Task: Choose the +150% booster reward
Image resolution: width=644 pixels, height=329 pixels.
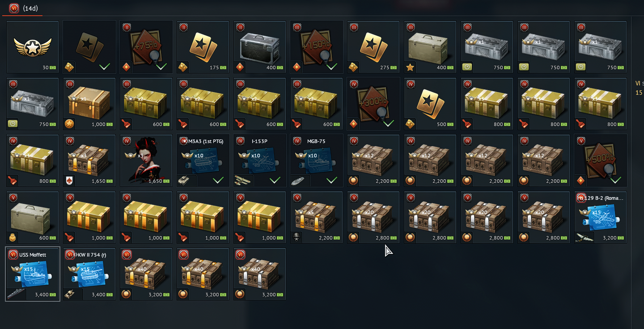Action: point(317,46)
